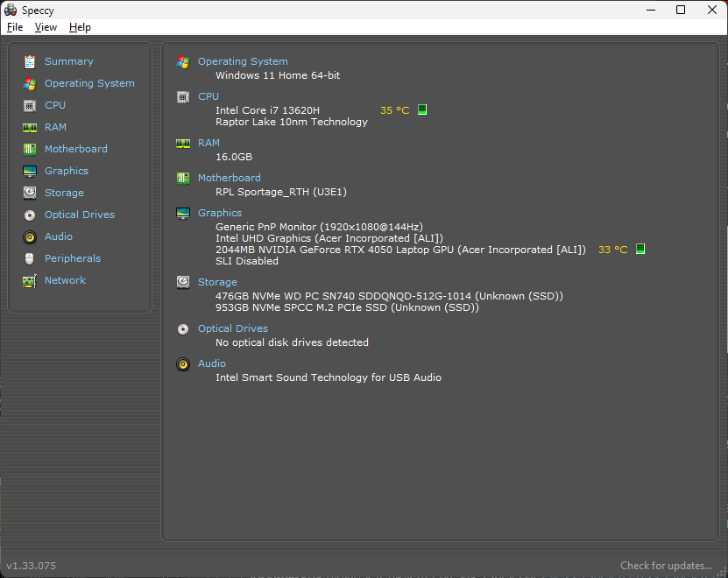Click 'Windows 11 Home 64-bit' text
This screenshot has width=728, height=578.
(278, 75)
